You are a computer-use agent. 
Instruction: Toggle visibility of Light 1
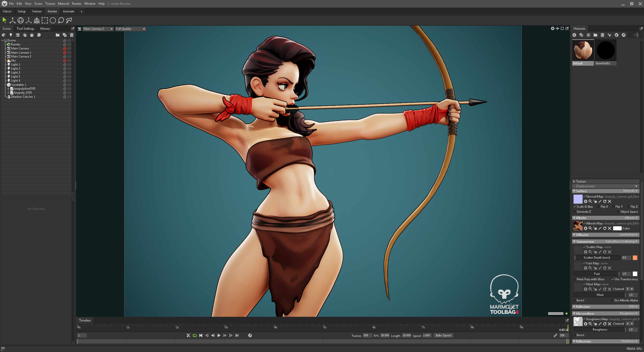click(69, 65)
